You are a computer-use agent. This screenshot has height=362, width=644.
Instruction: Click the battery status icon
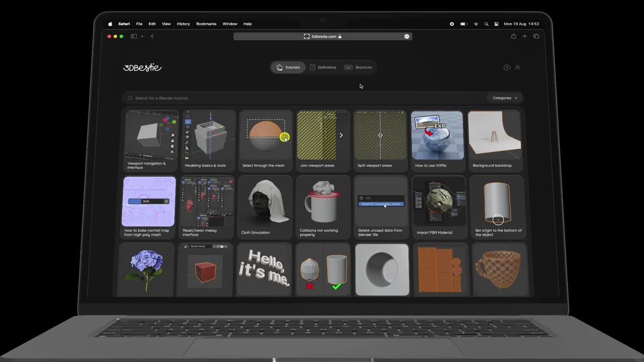463,24
